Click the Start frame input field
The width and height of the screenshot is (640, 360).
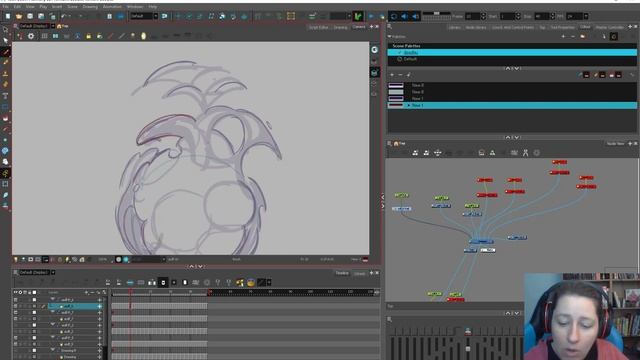507,16
